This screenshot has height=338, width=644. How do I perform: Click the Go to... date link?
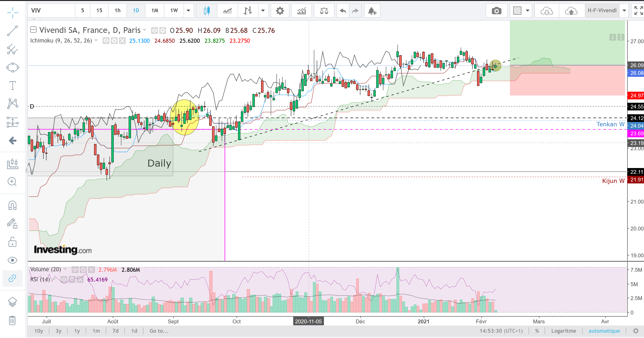click(x=159, y=331)
